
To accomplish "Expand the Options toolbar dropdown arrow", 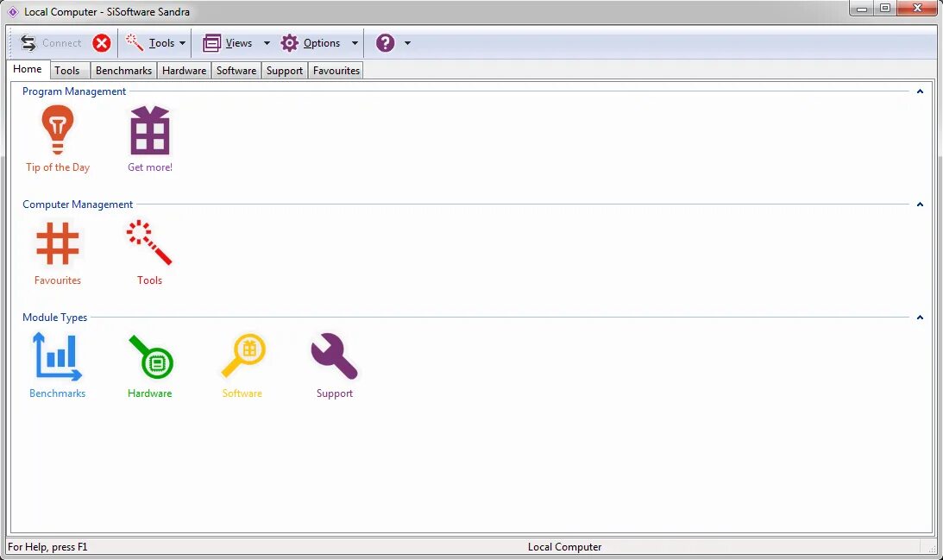I will [355, 43].
